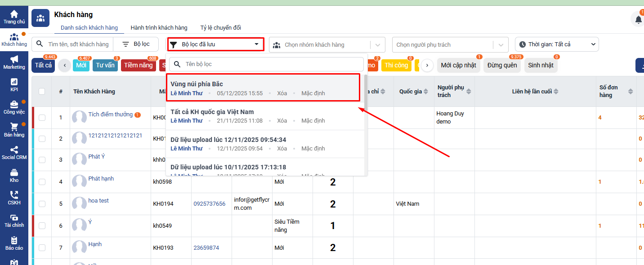
Task: Open the KPI sidebar icon
Action: (14, 84)
